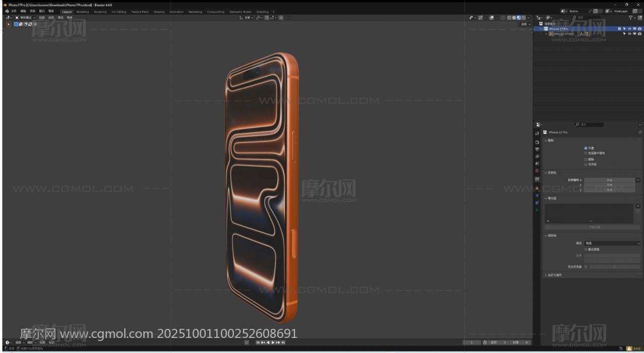Select wireframe viewport shading mode
This screenshot has width=644, height=353.
[x=509, y=18]
